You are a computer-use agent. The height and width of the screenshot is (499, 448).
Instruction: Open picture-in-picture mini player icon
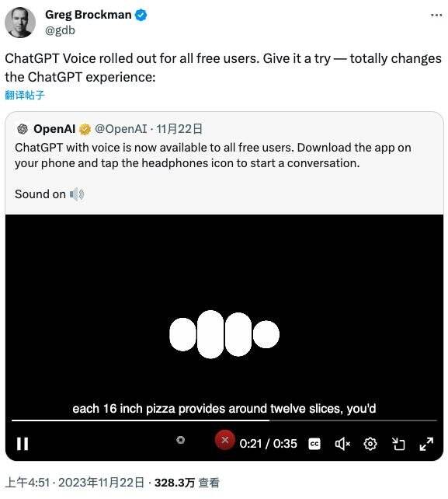coord(398,444)
